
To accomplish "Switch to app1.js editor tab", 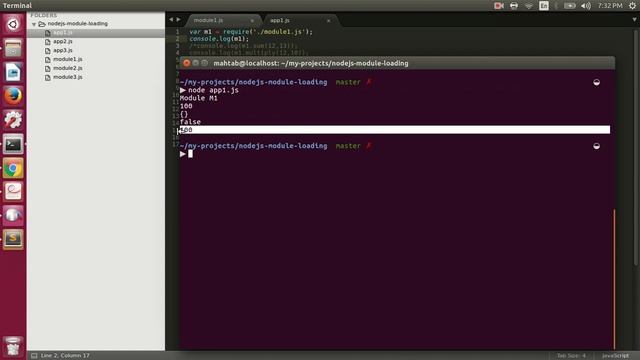I will tap(300, 20).
